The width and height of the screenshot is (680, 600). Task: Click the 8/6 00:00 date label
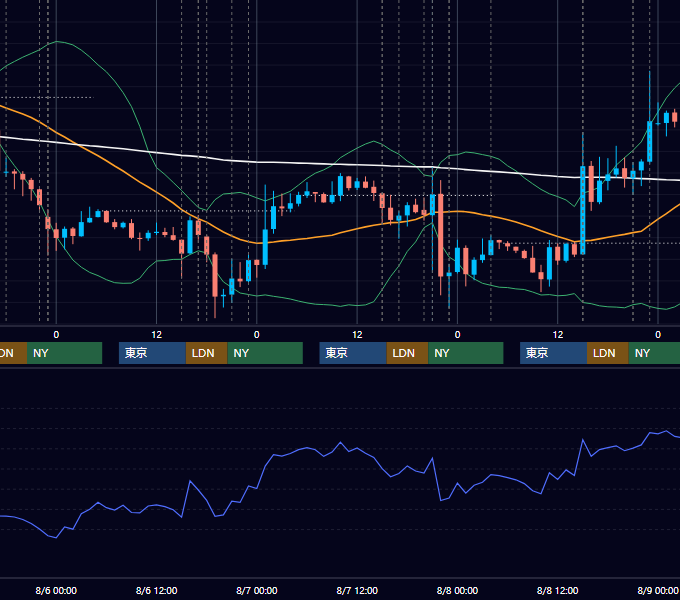pyautogui.click(x=56, y=590)
